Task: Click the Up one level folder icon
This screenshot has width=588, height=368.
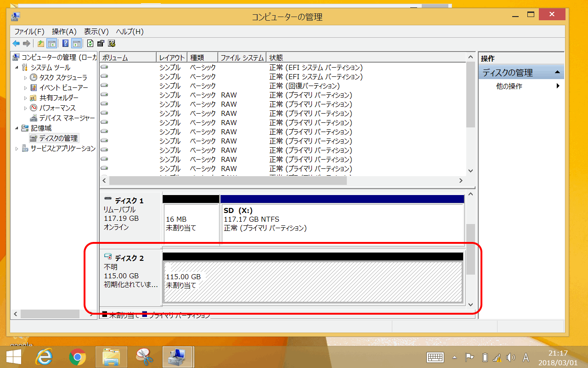Action: pyautogui.click(x=41, y=43)
